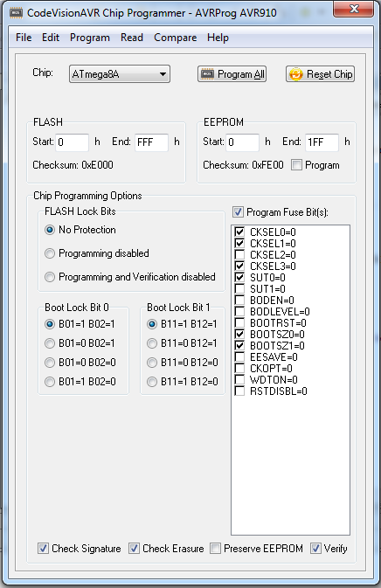This screenshot has width=381, height=588.
Task: Open the File menu
Action: (x=24, y=38)
